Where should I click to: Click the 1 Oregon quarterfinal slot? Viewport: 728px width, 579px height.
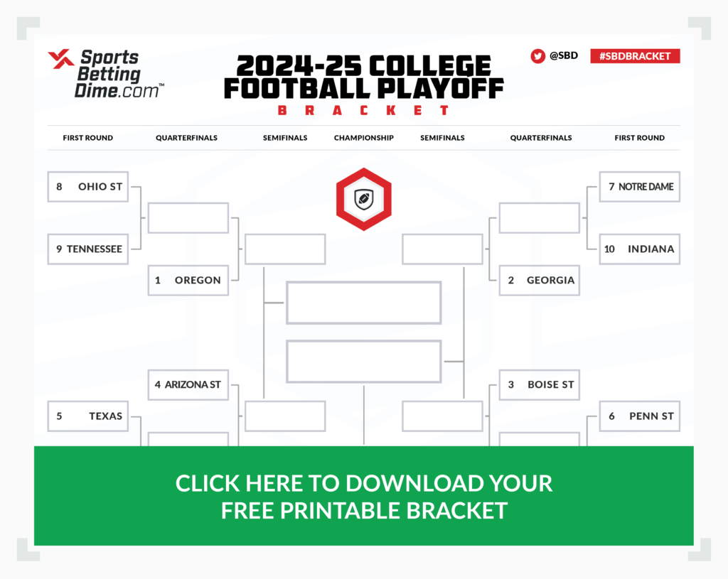tap(188, 281)
